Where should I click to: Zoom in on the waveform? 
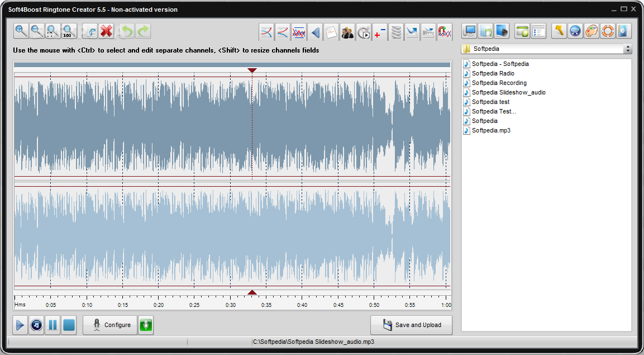(21, 31)
